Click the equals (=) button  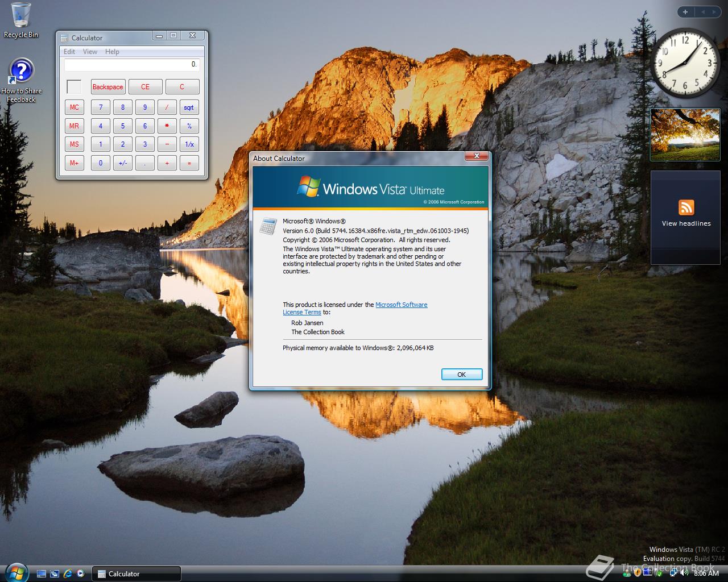(x=189, y=163)
